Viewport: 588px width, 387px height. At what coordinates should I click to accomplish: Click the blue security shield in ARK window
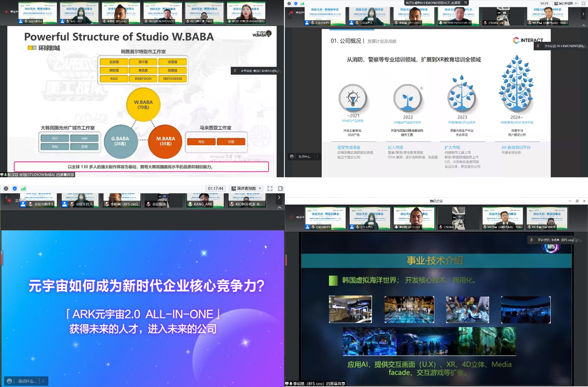pyautogui.click(x=15, y=189)
